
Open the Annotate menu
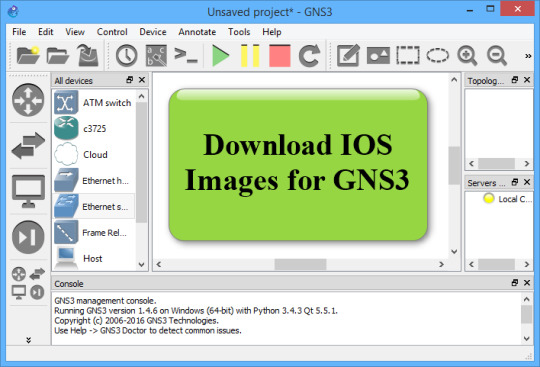(197, 32)
